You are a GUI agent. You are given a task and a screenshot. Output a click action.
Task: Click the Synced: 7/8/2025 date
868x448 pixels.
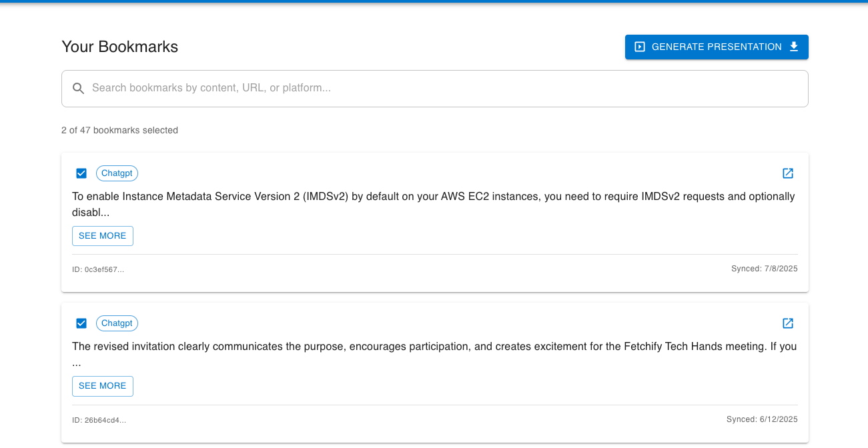pyautogui.click(x=765, y=269)
